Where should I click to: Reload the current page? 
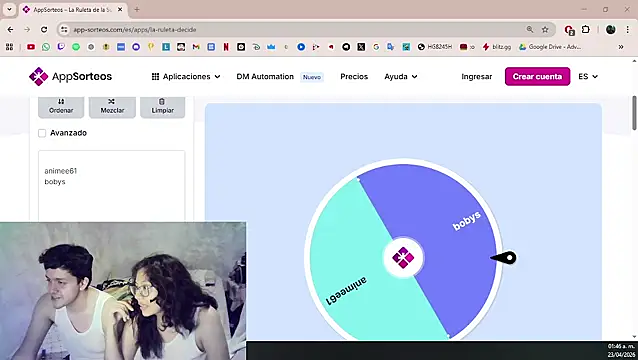tap(44, 30)
